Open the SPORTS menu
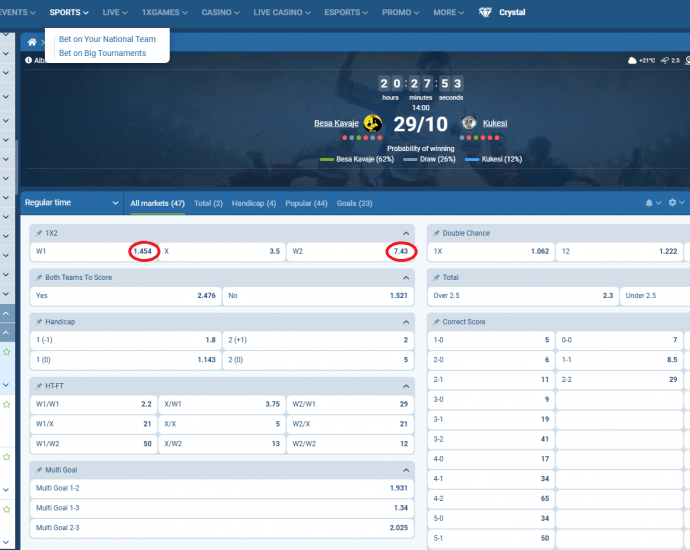Viewport: 690px width, 550px height. (69, 12)
